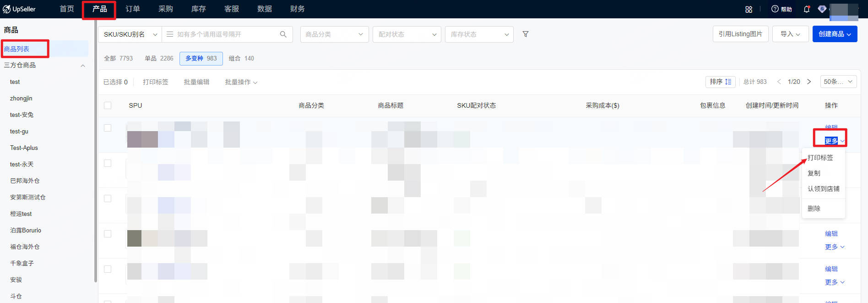Open the 50条 page size selector
Screen dimensions: 868x303
pyautogui.click(x=838, y=82)
